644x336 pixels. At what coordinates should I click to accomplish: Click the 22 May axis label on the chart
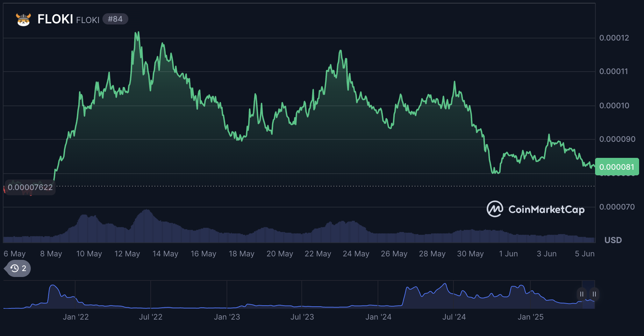click(318, 254)
